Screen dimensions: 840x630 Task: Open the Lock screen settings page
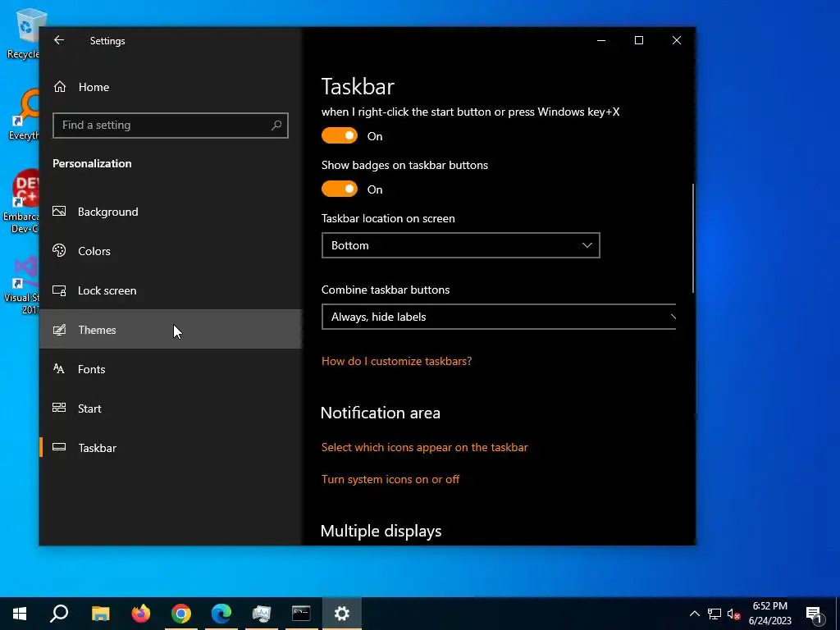point(171,290)
